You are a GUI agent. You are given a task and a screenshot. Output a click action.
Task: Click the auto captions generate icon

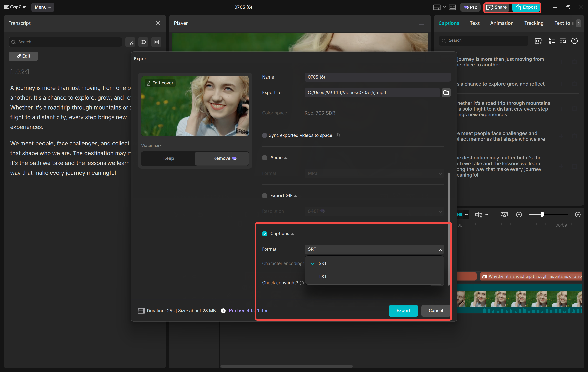point(538,41)
